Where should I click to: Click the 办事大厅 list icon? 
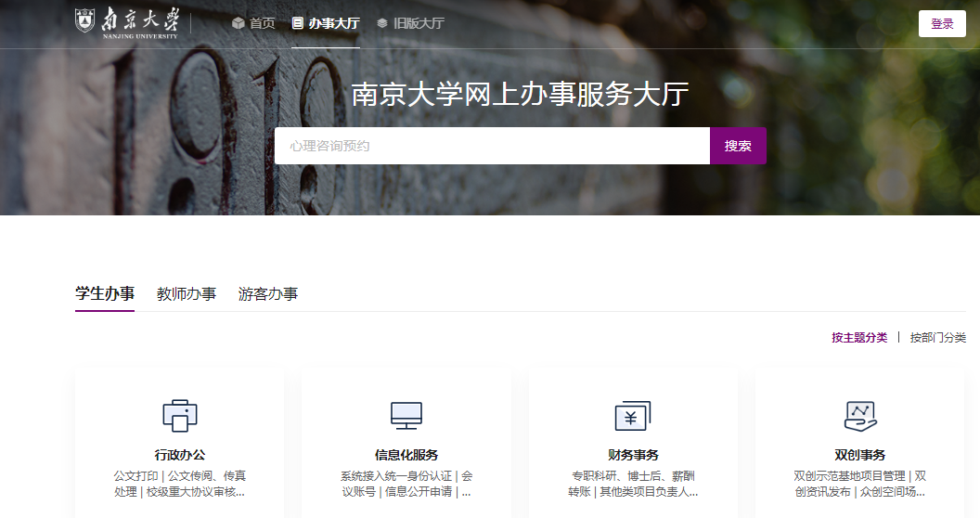pos(298,23)
